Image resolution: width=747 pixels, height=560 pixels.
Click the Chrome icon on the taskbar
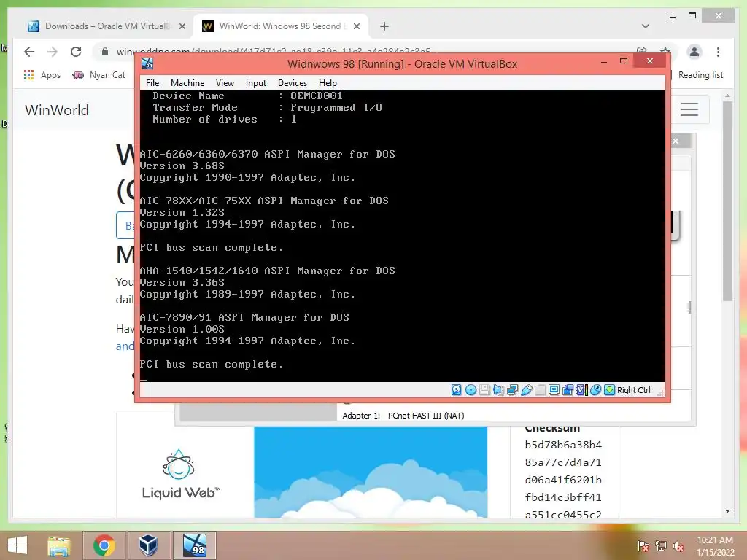[104, 545]
